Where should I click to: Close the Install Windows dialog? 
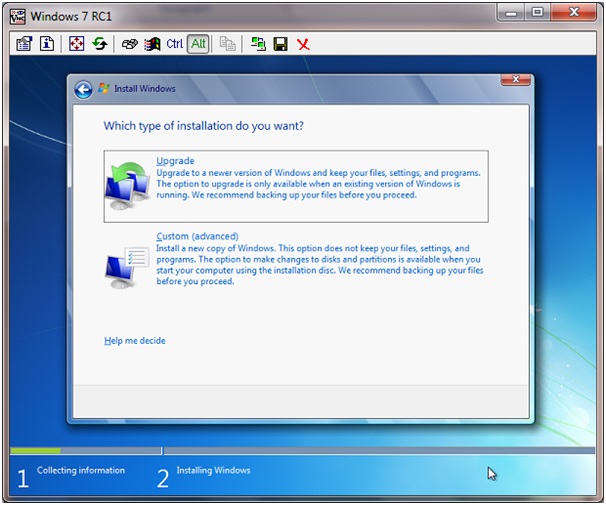pyautogui.click(x=516, y=80)
